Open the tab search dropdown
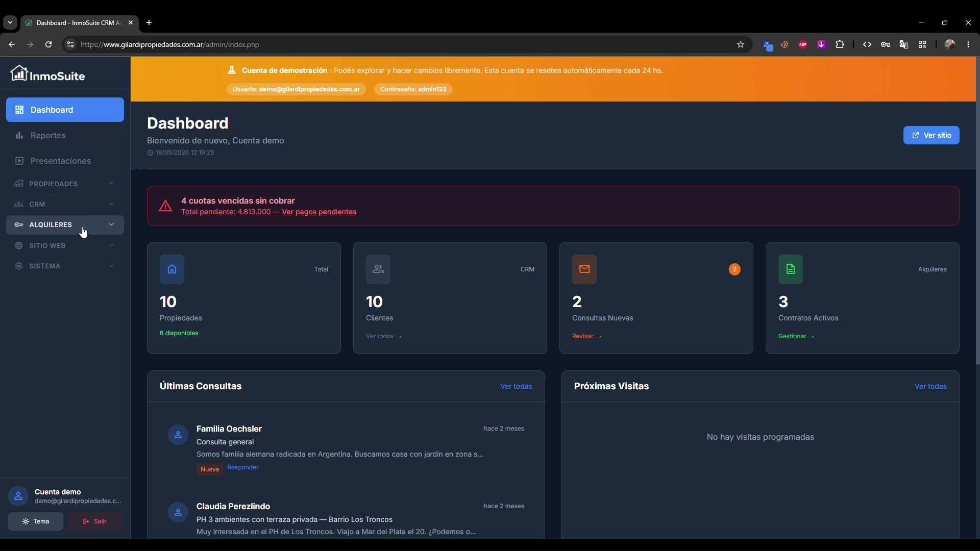 10,22
